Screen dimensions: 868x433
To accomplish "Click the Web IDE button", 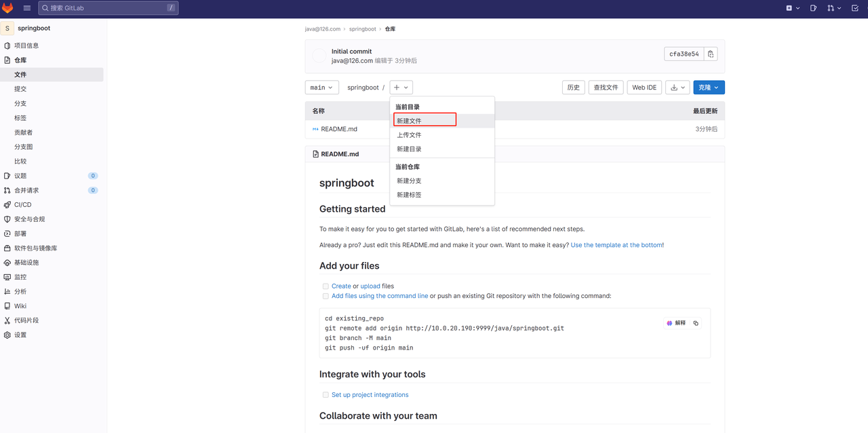I will [x=644, y=88].
